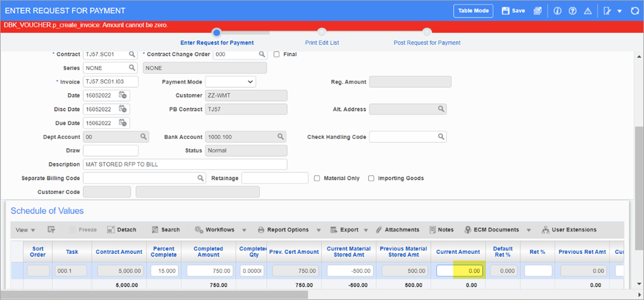The image size is (644, 300).
Task: Open Series lookup magnifier icon
Action: coord(132,68)
